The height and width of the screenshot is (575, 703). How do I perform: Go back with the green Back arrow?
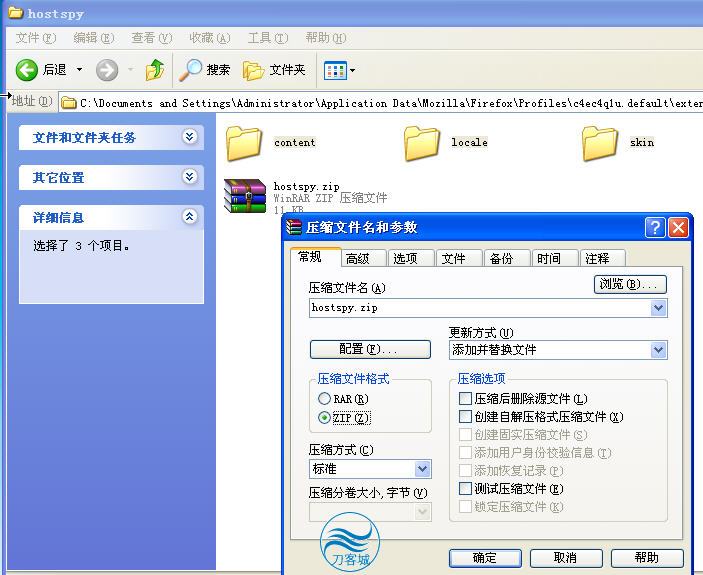coord(26,70)
